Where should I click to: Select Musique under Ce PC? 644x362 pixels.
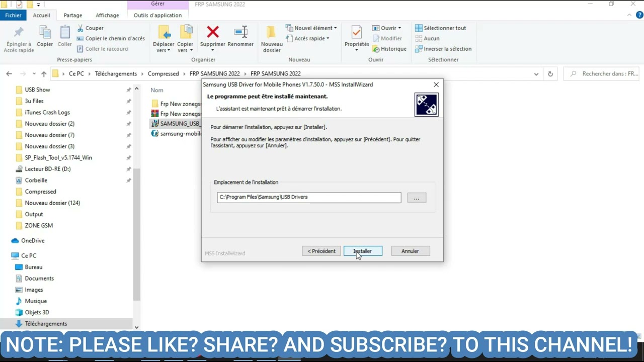coord(36,301)
